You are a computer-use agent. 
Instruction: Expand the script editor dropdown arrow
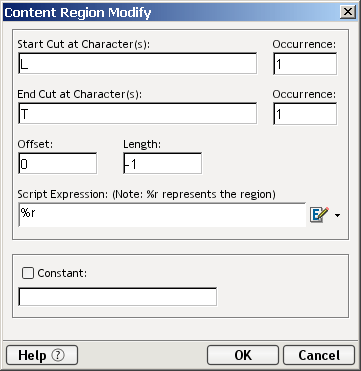pos(337,215)
